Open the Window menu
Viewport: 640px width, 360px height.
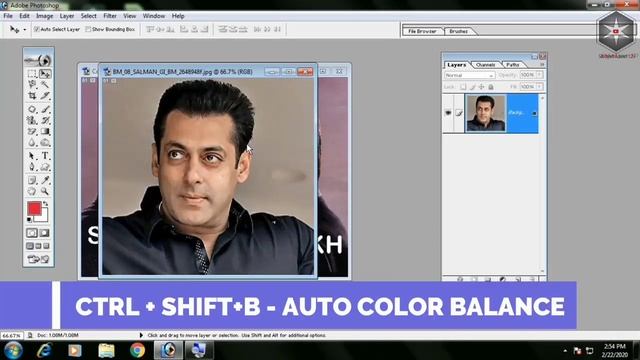[154, 16]
